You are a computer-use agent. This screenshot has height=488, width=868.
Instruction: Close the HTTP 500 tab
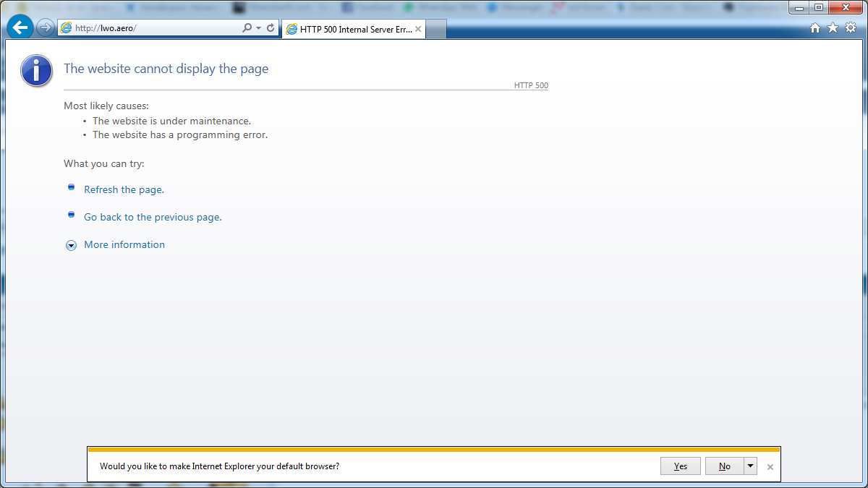click(418, 30)
